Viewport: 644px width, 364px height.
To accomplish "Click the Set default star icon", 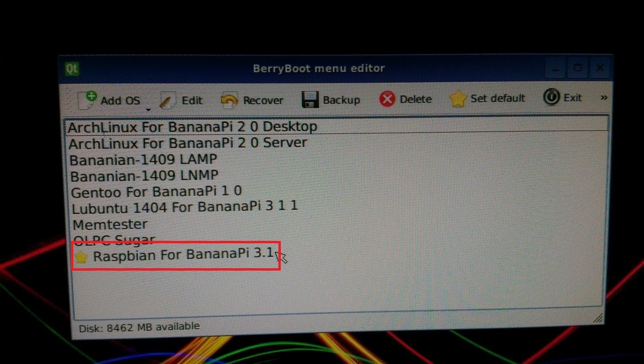I will point(458,99).
